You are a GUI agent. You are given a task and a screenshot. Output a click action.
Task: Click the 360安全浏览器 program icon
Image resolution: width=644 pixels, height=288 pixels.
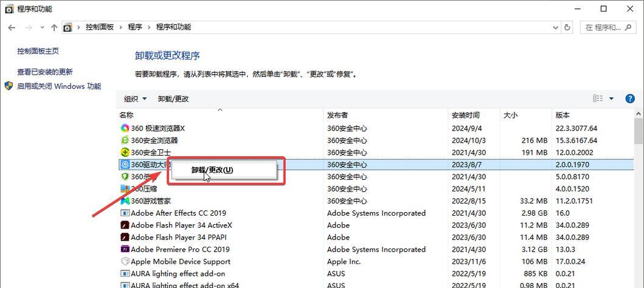[x=125, y=140]
